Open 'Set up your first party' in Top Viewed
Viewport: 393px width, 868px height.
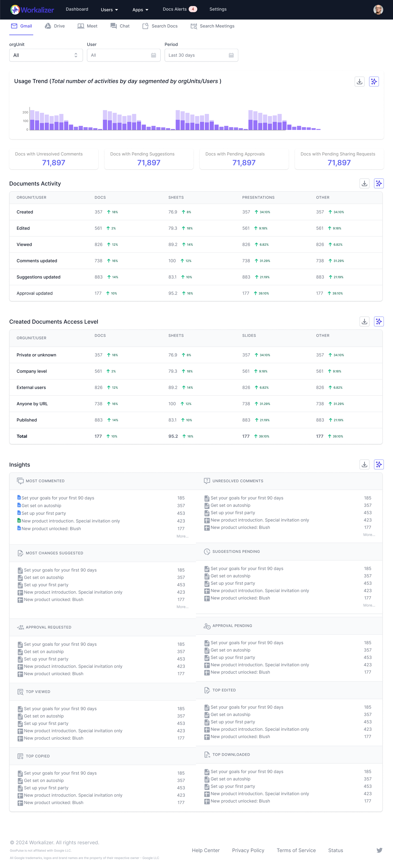click(46, 723)
